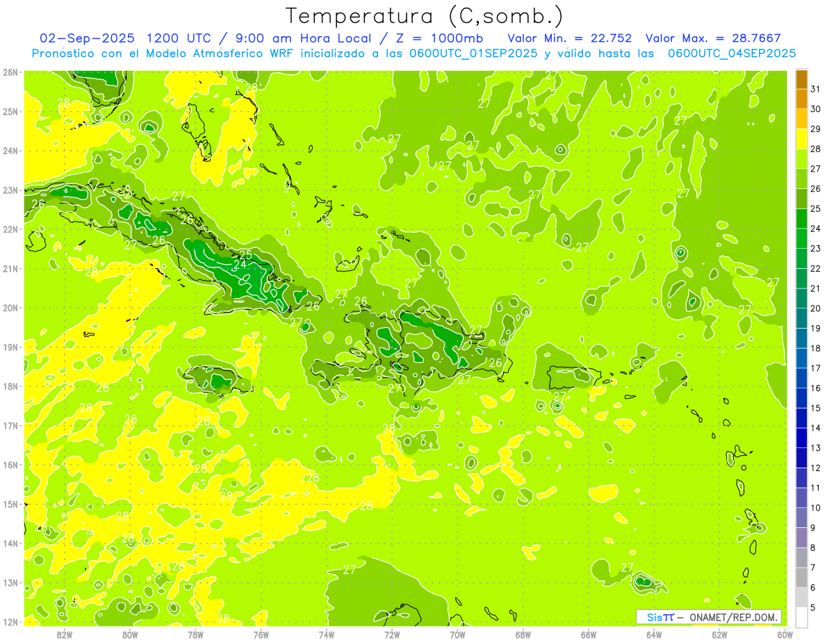Click the 82W longitude axis label
The width and height of the screenshot is (834, 644).
pos(65,634)
